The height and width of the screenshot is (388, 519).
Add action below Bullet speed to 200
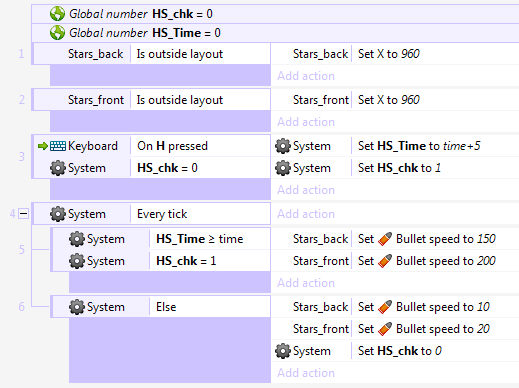click(306, 283)
